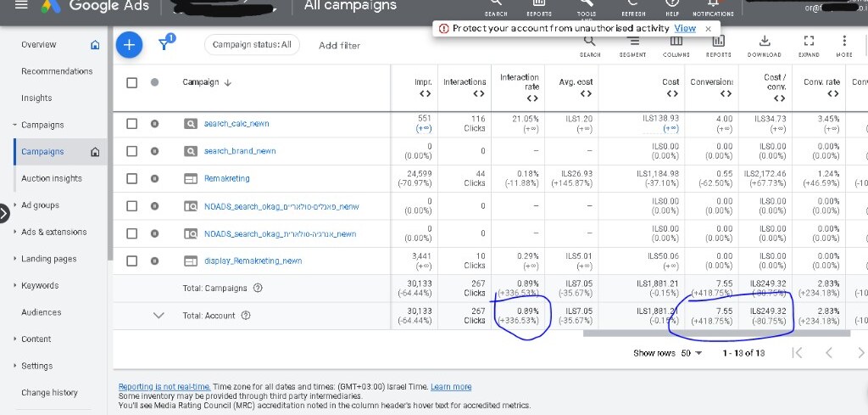Open the Segment icon in table toolbar
This screenshot has width=868, height=415.
[632, 41]
